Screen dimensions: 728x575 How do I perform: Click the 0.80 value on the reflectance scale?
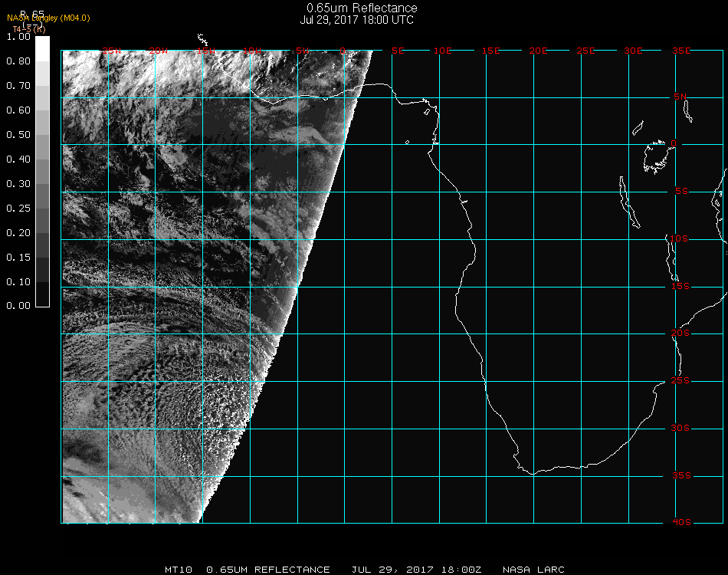click(x=18, y=61)
